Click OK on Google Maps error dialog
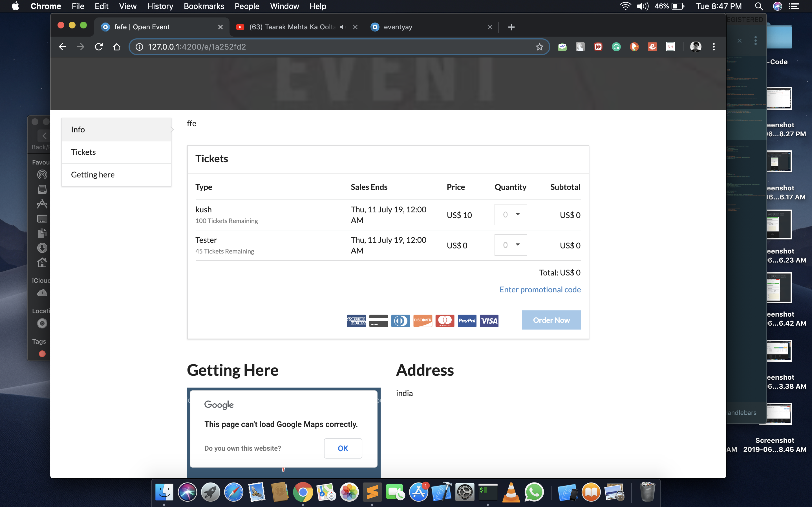 (x=343, y=448)
